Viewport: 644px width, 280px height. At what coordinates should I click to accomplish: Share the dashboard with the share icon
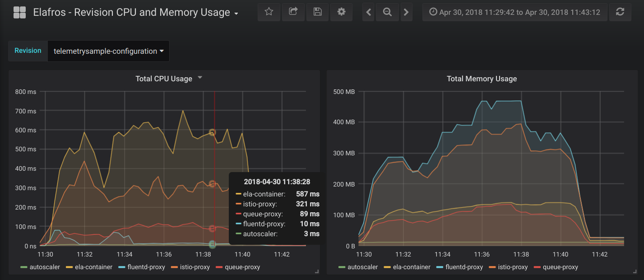click(x=293, y=12)
